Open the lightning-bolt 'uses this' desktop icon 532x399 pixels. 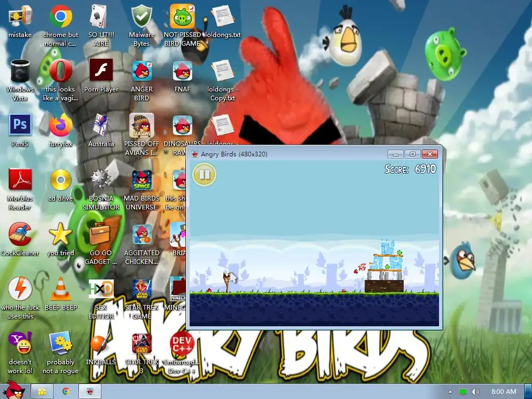tap(20, 289)
